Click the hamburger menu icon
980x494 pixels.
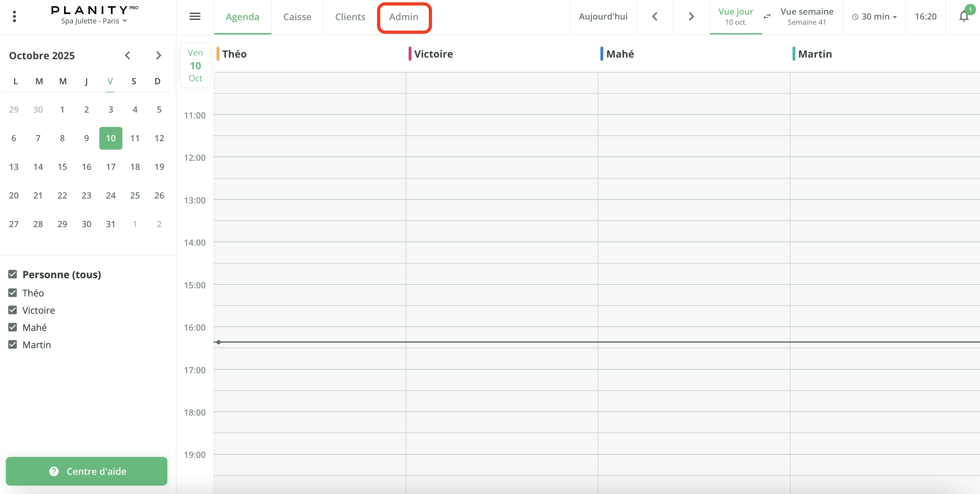point(195,16)
